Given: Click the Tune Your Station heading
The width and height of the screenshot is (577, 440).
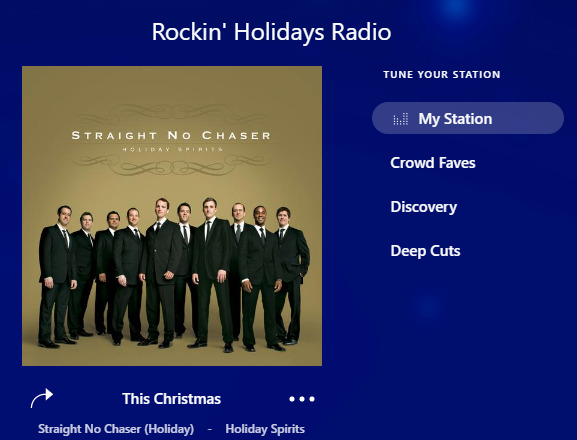Looking at the screenshot, I should [442, 75].
